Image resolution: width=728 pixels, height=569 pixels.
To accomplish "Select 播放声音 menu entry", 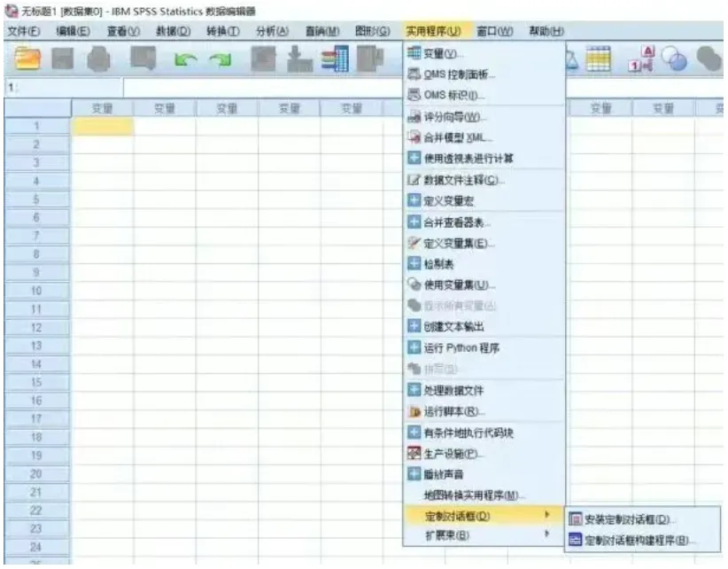I will (484, 475).
